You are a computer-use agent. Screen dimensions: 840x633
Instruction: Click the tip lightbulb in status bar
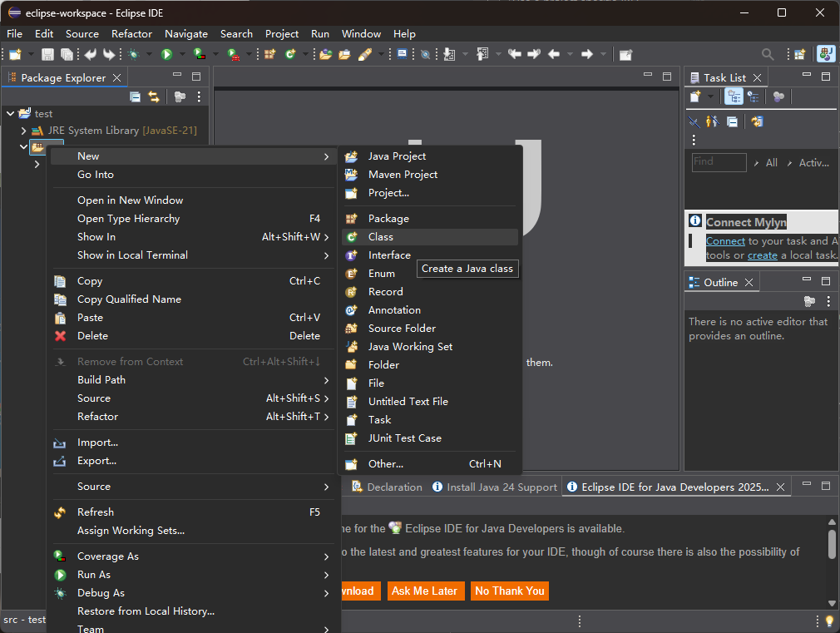[x=829, y=621]
